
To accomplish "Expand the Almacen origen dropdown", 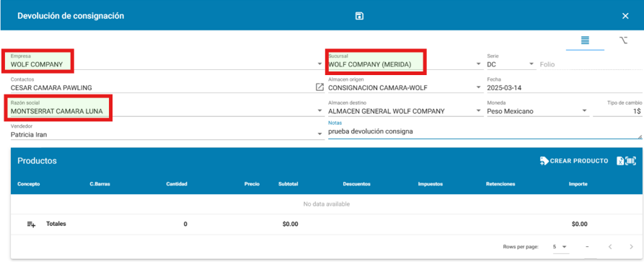I will pos(478,87).
